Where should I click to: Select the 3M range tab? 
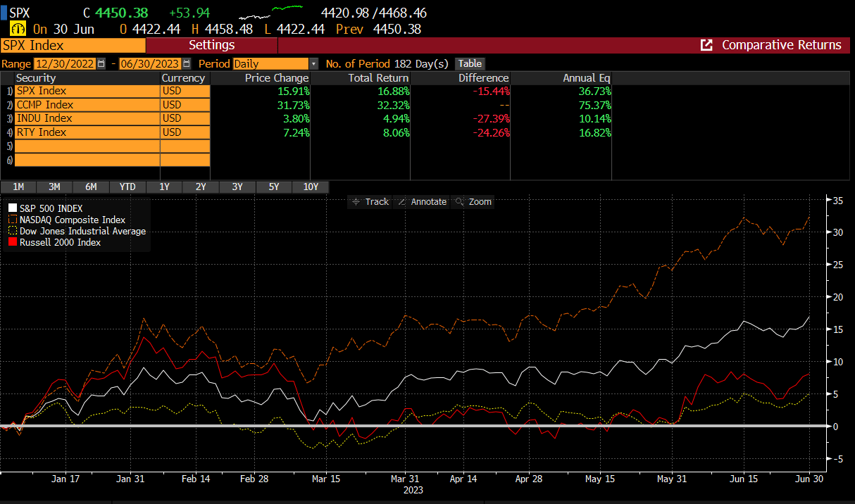click(x=54, y=187)
